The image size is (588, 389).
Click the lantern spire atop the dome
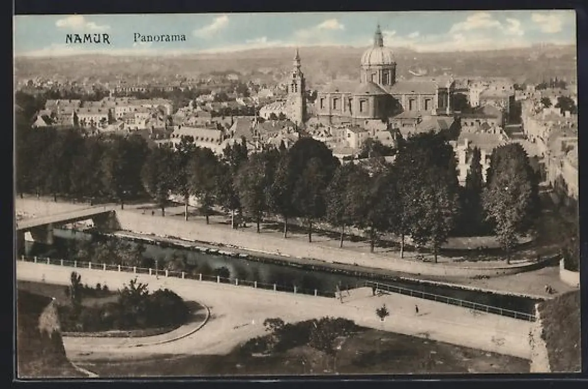tap(378, 36)
